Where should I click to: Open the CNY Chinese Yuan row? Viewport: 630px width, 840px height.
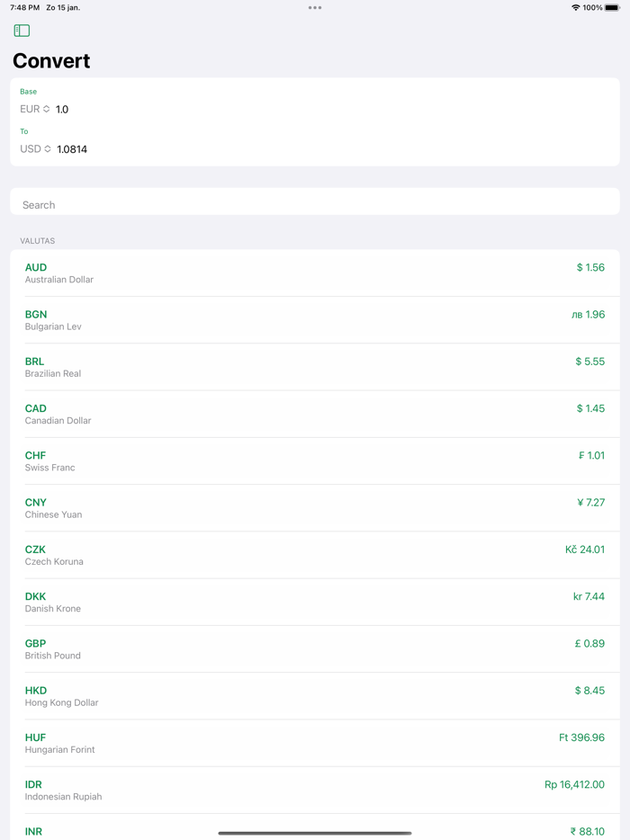[315, 508]
